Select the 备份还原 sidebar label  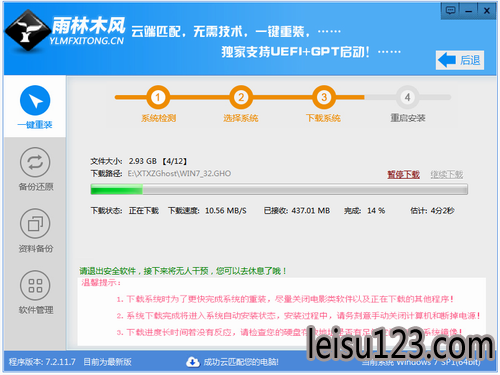pos(36,187)
